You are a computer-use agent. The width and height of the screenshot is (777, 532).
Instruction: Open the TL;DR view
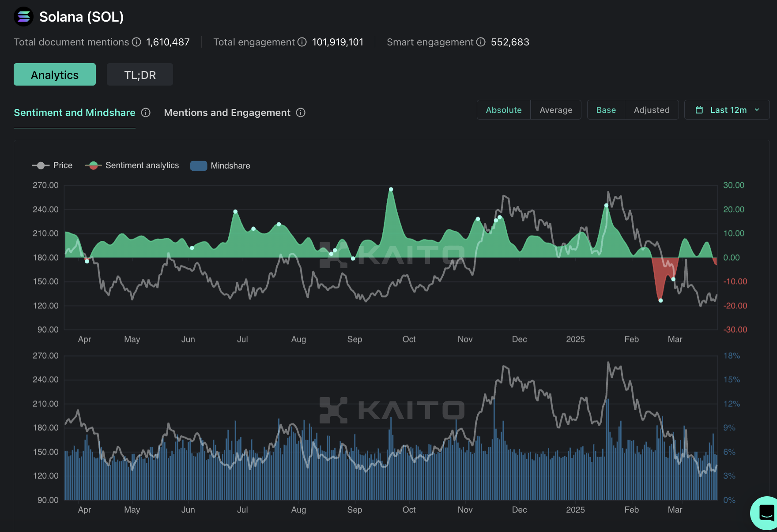click(140, 75)
